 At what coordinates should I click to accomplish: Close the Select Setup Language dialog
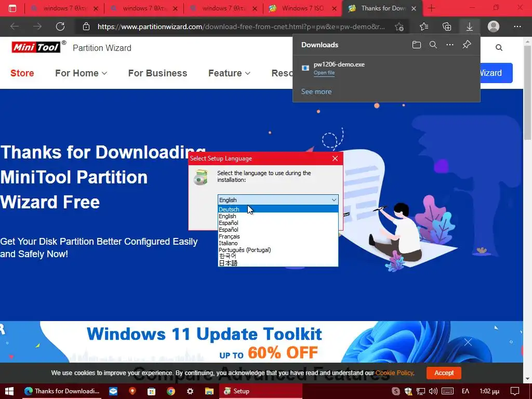pos(335,158)
